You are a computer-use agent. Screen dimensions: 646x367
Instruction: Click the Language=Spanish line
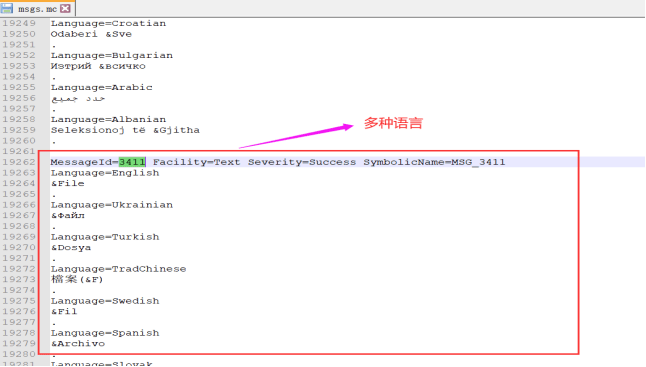coord(105,333)
